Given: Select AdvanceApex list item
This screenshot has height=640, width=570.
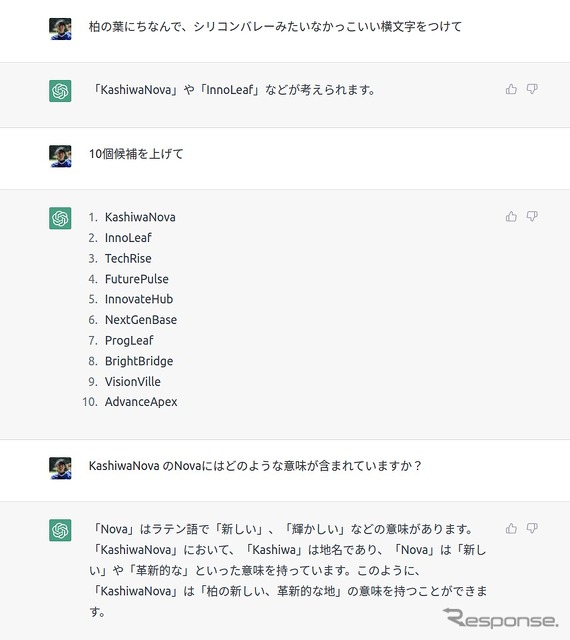Looking at the screenshot, I should pos(141,402).
